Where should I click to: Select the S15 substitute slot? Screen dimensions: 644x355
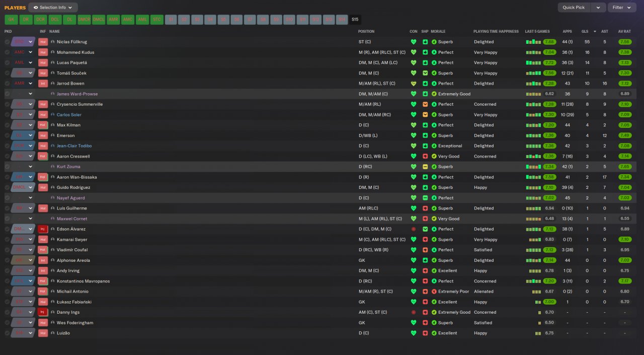point(355,20)
